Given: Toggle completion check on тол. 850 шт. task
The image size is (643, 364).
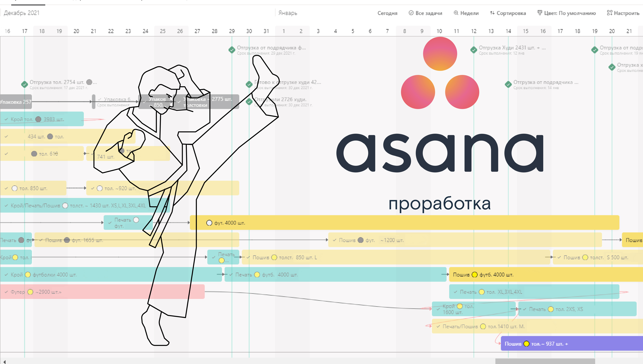Looking at the screenshot, I should point(6,188).
